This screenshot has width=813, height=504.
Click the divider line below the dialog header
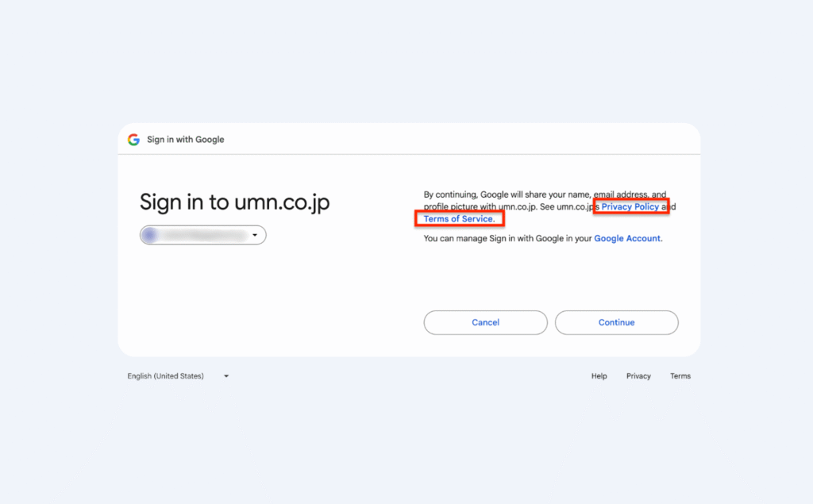click(x=409, y=154)
